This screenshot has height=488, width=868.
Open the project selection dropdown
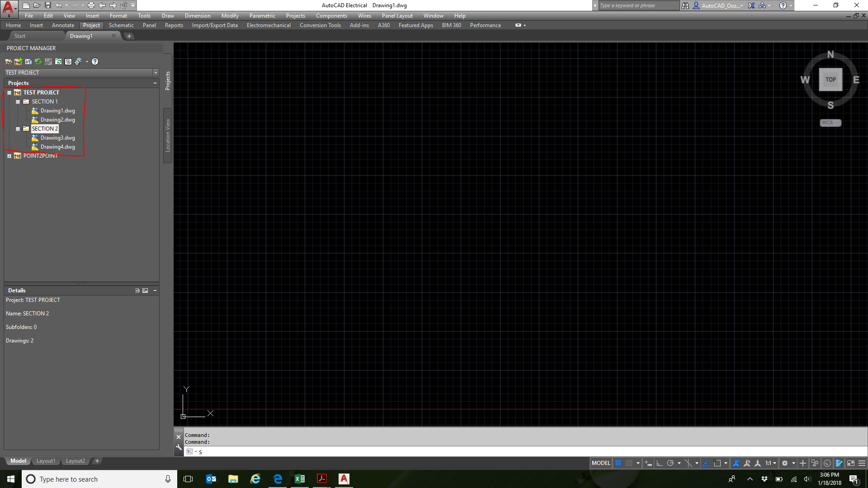pyautogui.click(x=156, y=72)
